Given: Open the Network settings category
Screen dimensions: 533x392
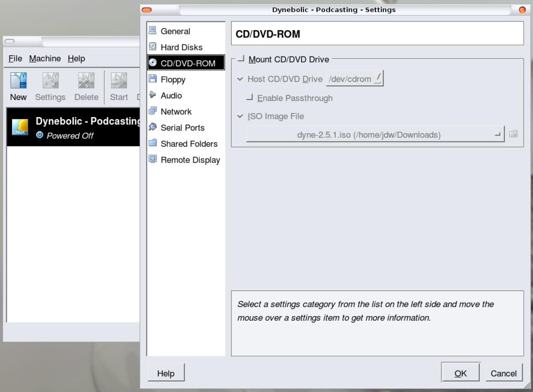Looking at the screenshot, I should [x=176, y=112].
